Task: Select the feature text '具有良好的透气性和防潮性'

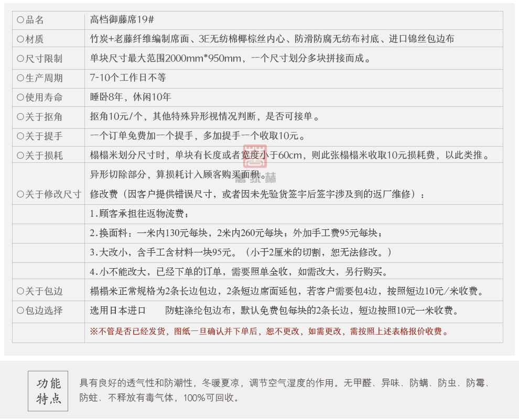Action: (x=136, y=383)
